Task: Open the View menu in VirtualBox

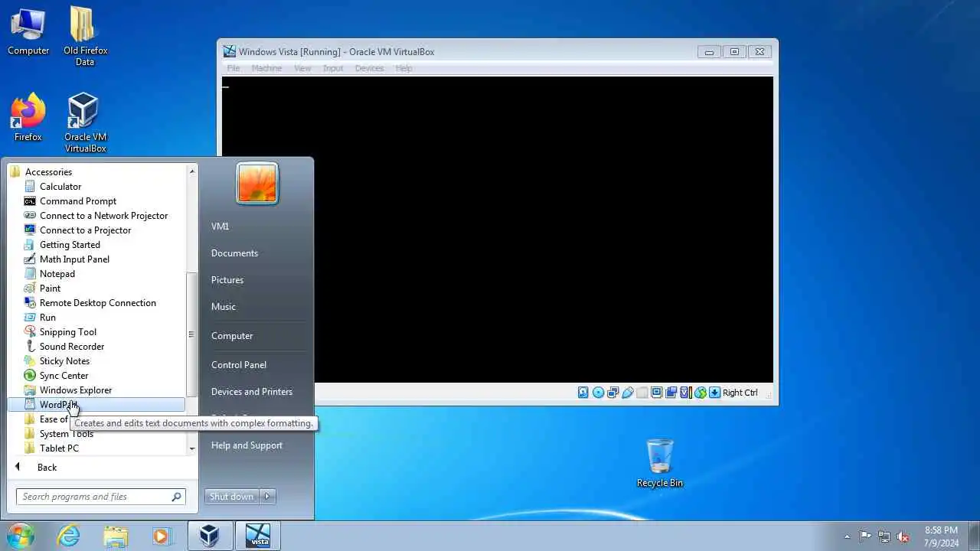Action: coord(302,68)
